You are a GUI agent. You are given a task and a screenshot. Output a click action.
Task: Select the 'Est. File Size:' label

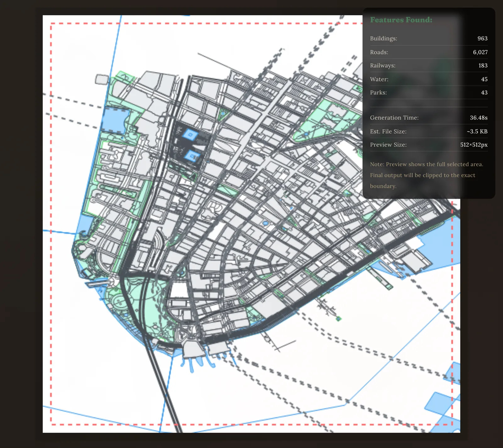point(388,131)
